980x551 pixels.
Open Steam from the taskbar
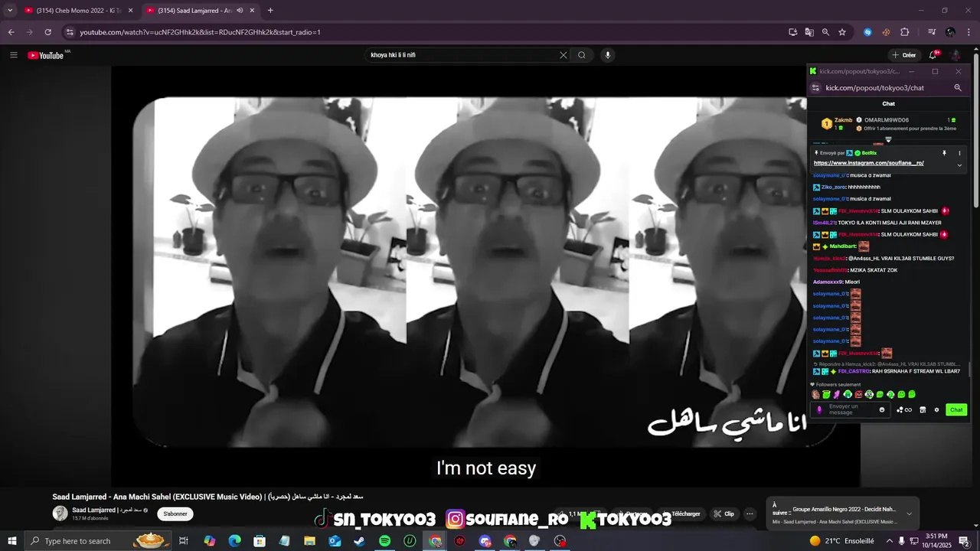(x=359, y=541)
